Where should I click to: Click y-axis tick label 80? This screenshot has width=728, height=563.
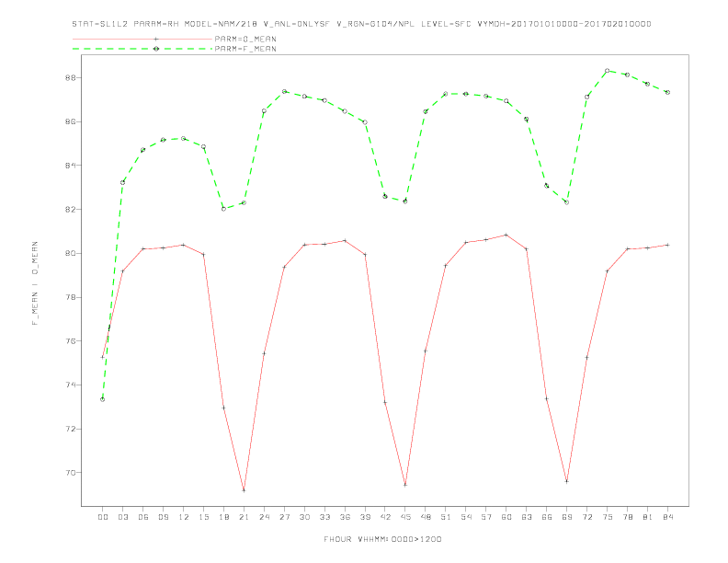coord(70,253)
